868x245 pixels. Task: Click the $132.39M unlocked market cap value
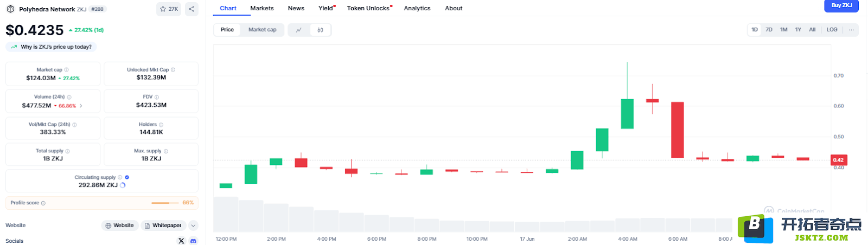tap(151, 78)
